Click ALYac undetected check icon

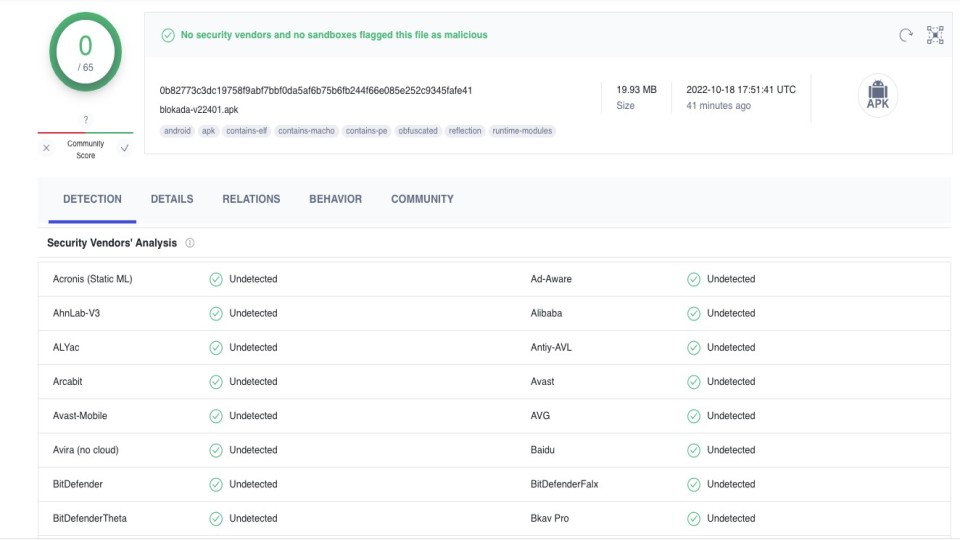216,348
